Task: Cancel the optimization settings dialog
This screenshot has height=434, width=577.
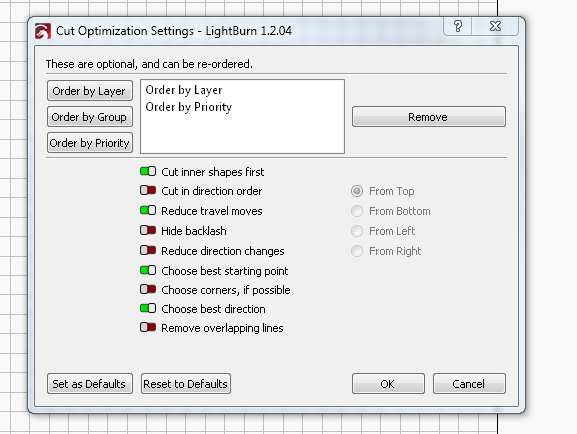Action: [x=469, y=384]
